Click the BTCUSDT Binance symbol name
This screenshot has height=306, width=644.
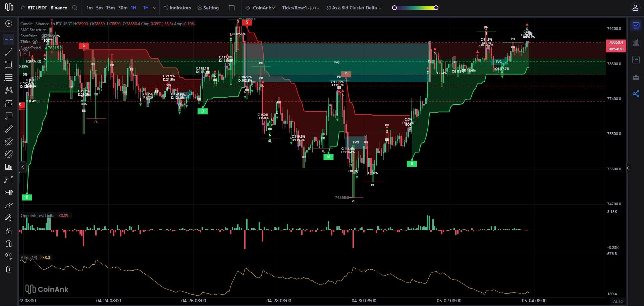(47, 8)
